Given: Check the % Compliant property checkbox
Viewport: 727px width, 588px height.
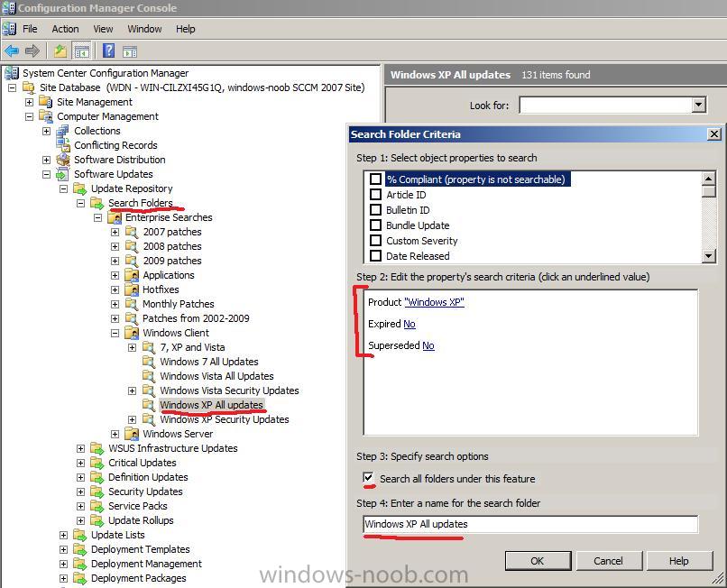Looking at the screenshot, I should coord(375,179).
